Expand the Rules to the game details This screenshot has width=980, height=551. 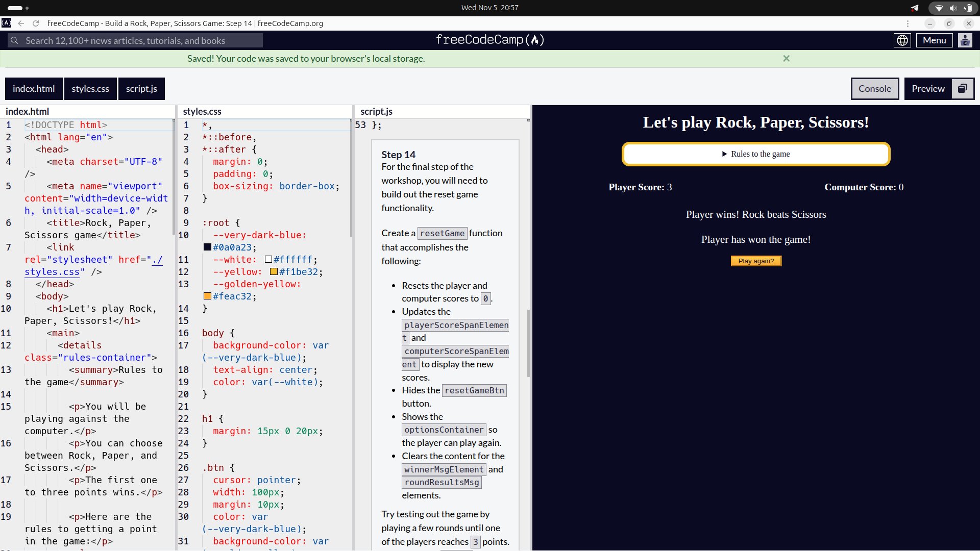pos(755,154)
